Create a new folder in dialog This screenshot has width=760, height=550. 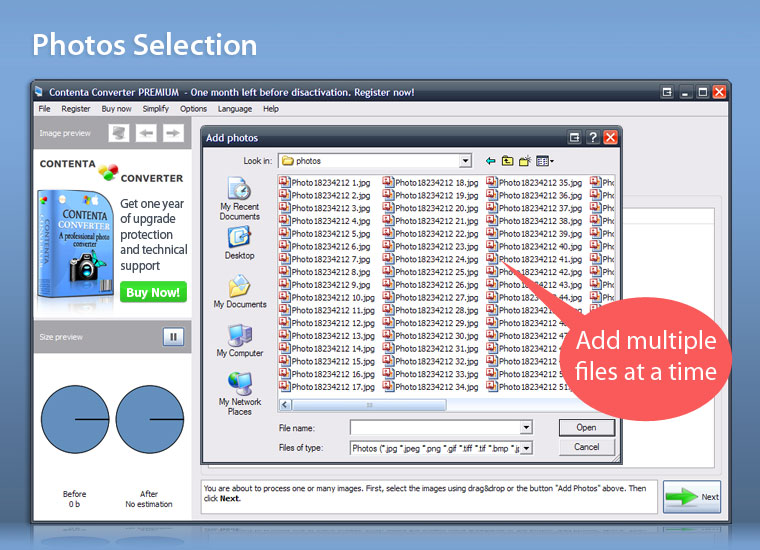coord(525,161)
